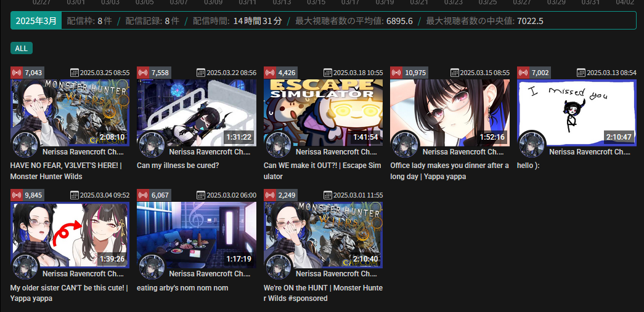Image resolution: width=644 pixels, height=312 pixels.
Task: Click live icon beside 7,002 viewers
Action: (523, 73)
